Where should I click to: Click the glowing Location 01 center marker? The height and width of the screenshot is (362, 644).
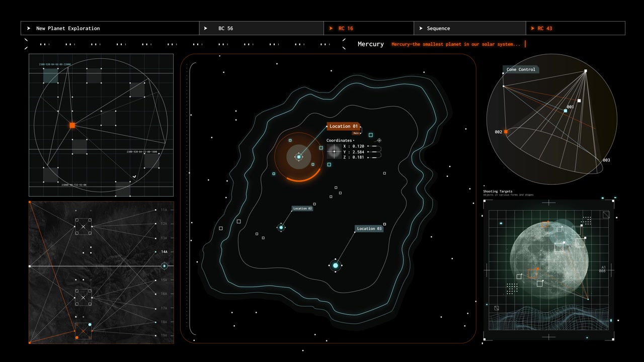299,157
